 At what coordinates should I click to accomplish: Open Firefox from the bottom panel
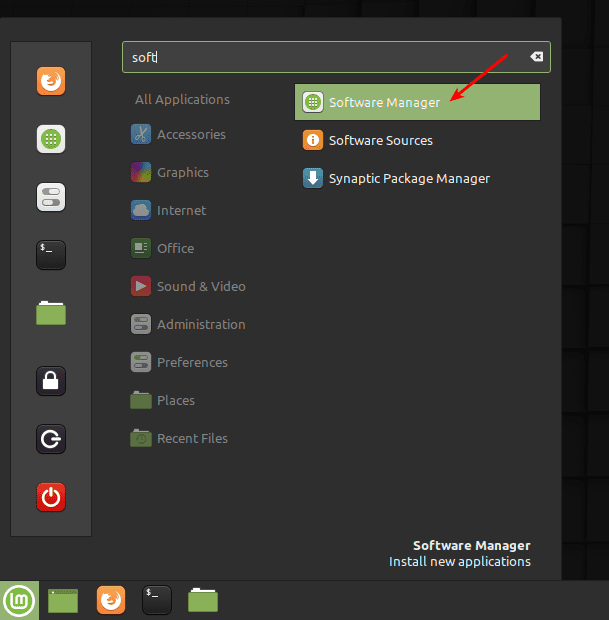tap(111, 600)
